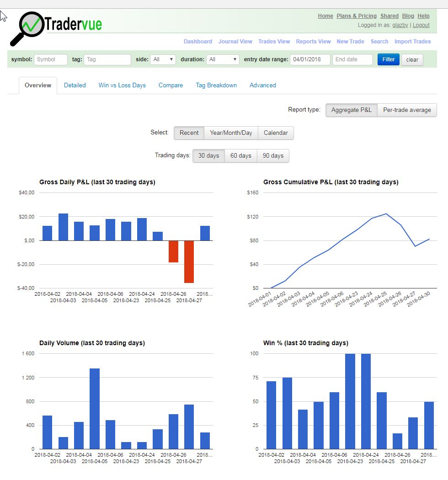Open the Import Trades page
448x480 pixels.
coord(412,42)
